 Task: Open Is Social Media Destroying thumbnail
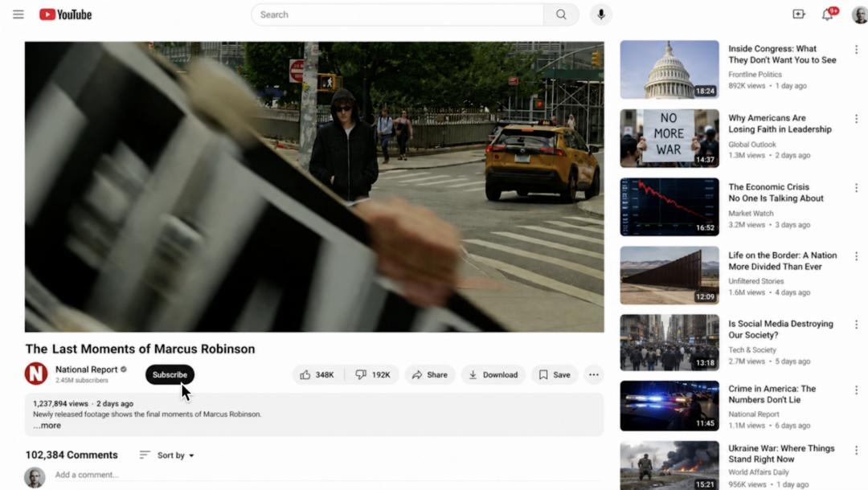[669, 342]
